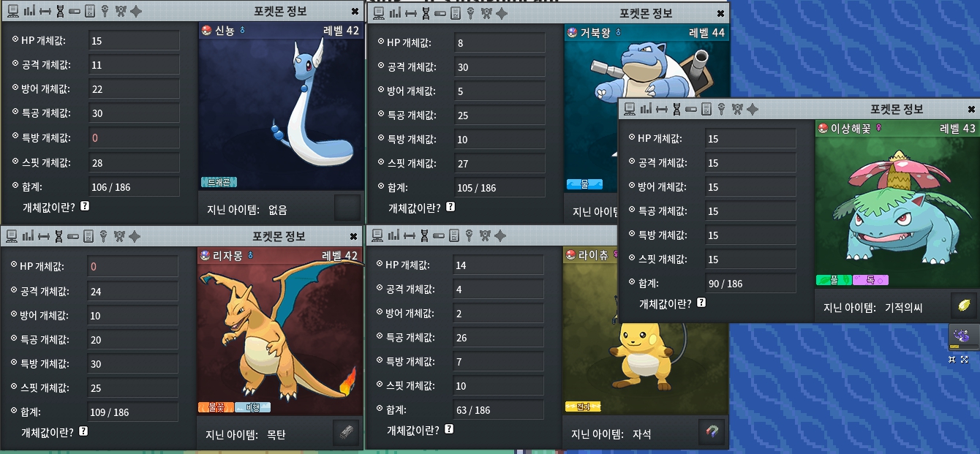
Task: Click the 공격 개체값 field showing 30 for 거북왕
Action: 500,67
